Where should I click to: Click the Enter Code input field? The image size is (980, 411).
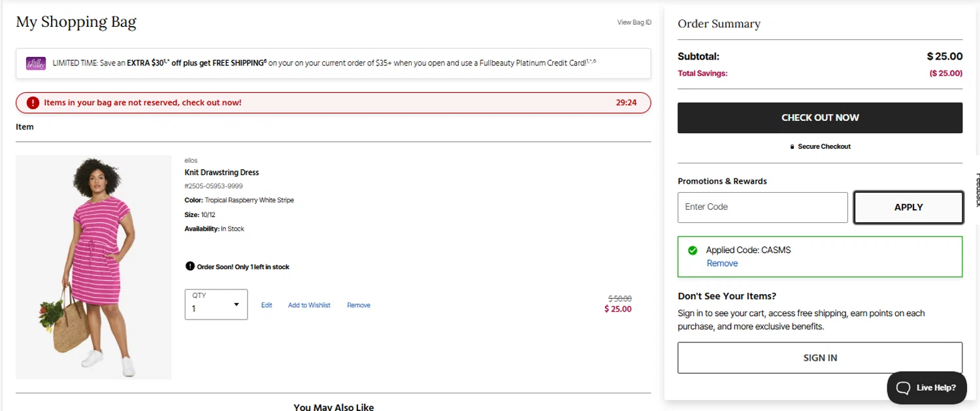point(762,207)
